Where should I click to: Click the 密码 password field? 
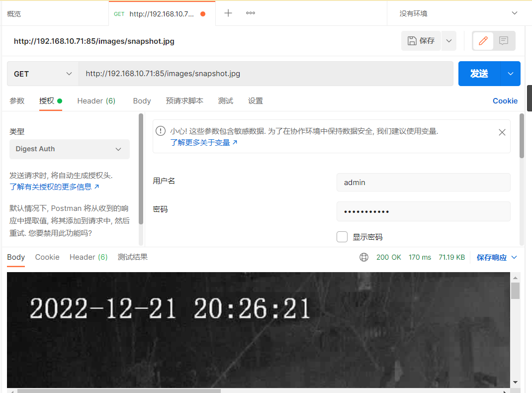424,211
